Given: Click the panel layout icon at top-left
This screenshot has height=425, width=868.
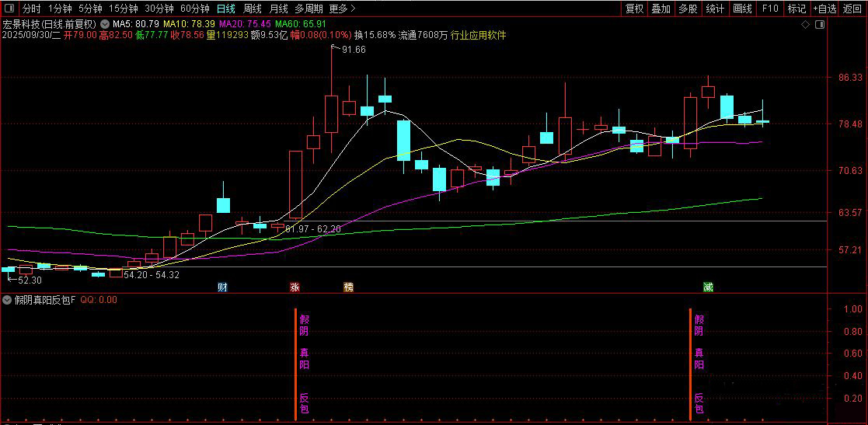Looking at the screenshot, I should (9, 9).
